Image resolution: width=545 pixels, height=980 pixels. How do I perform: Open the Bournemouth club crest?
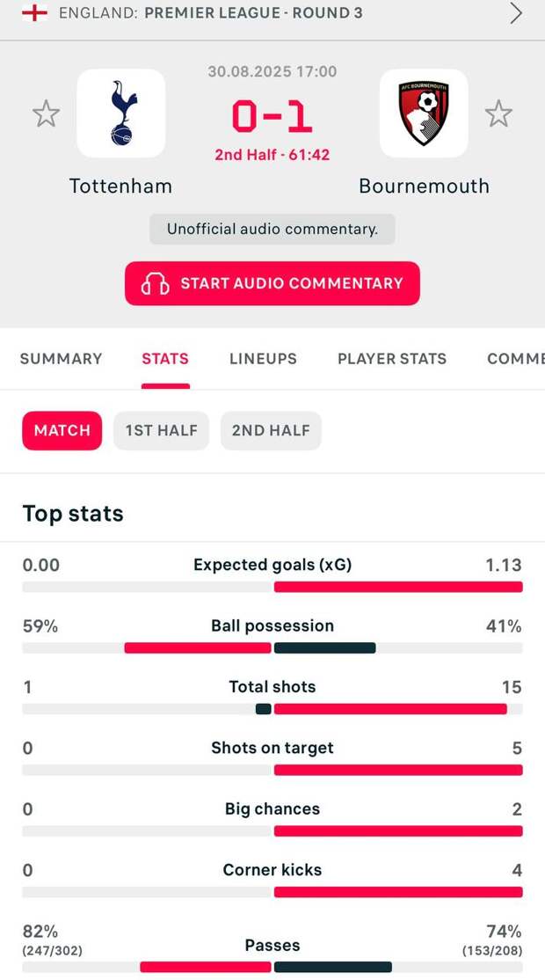click(x=424, y=113)
